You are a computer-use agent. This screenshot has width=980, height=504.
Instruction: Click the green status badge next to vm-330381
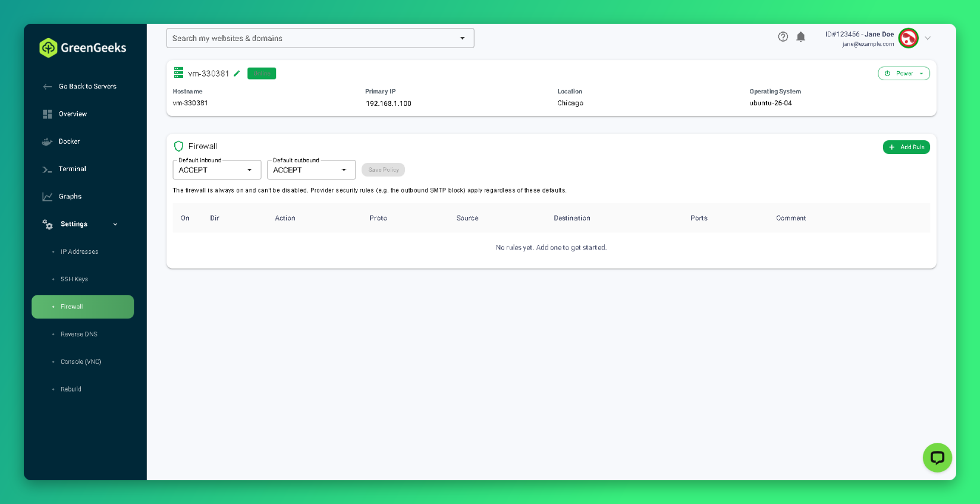pos(262,74)
